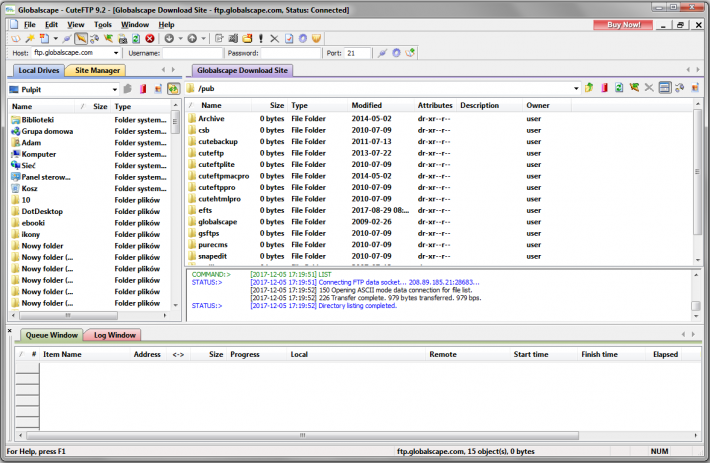Expand the Upload arrow dropdown
Viewport: 710px width, 463px height.
[203, 39]
